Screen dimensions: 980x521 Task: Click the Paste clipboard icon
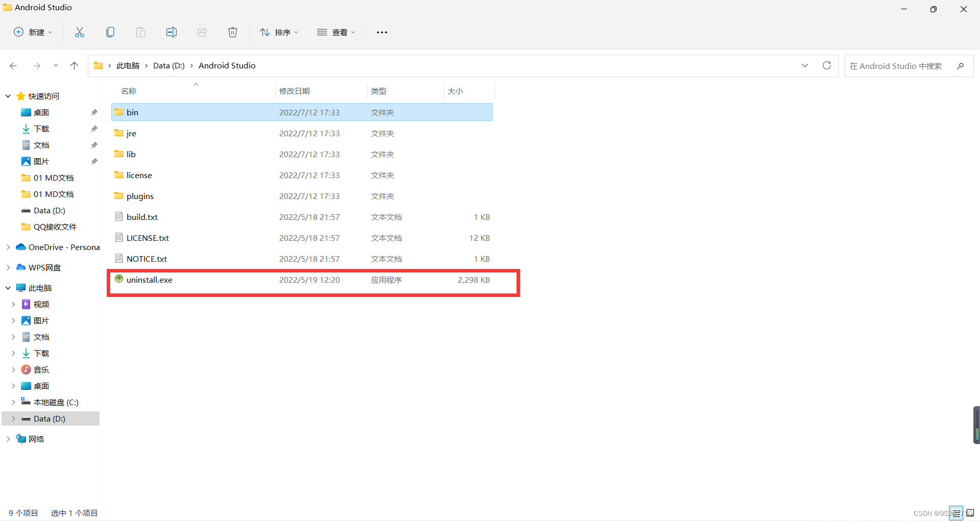click(141, 32)
